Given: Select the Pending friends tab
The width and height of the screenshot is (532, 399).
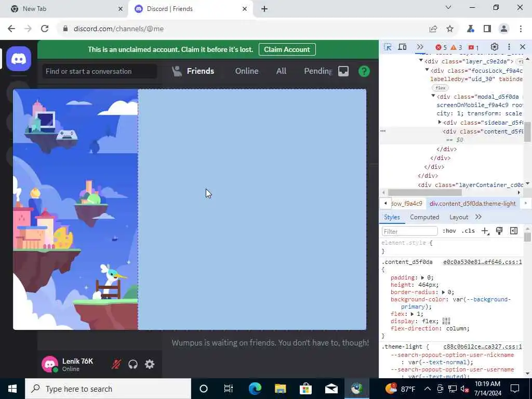Looking at the screenshot, I should pos(317,71).
